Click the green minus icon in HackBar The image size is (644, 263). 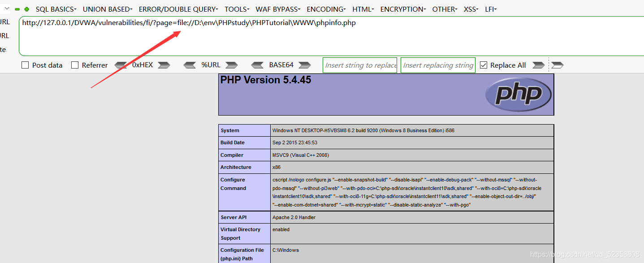click(x=17, y=9)
